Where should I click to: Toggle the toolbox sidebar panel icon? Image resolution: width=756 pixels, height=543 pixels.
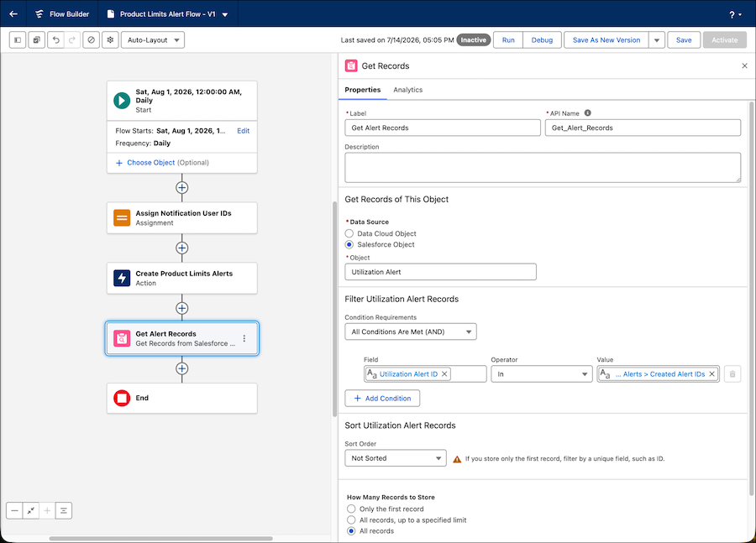pyautogui.click(x=18, y=40)
